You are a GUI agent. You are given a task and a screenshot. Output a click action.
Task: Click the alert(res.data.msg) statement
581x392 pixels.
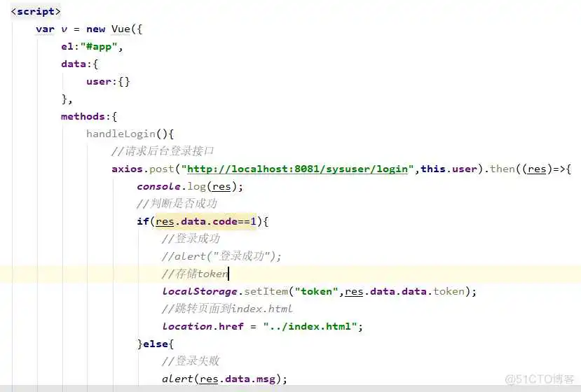pos(224,379)
